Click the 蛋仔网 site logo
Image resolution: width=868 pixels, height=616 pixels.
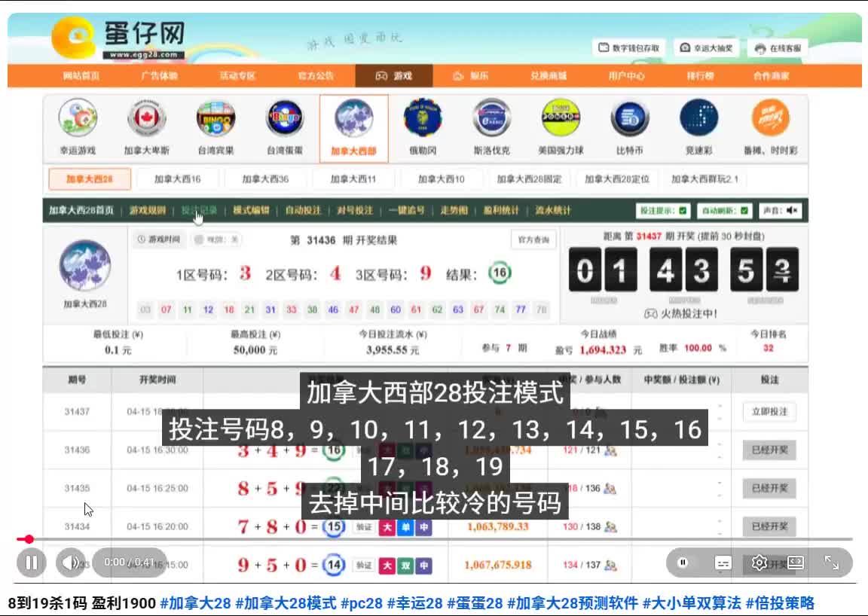pos(119,38)
